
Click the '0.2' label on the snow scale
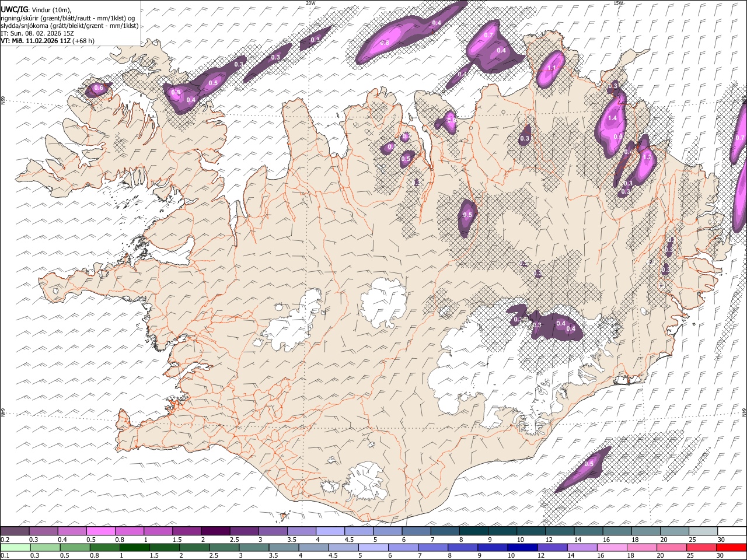click(5, 540)
